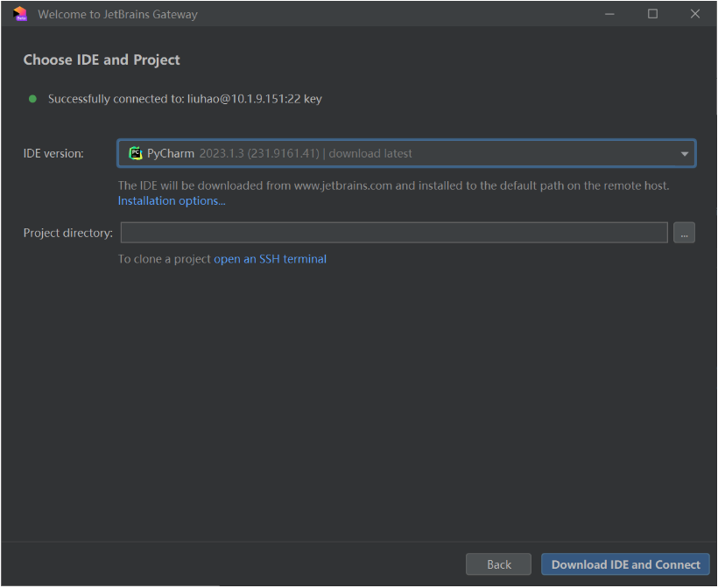Click the 'Project directory:' label
718x588 pixels.
(67, 233)
